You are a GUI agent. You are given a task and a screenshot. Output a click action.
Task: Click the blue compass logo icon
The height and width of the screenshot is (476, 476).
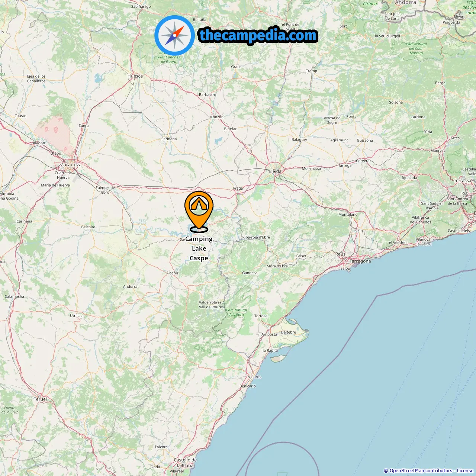174,35
